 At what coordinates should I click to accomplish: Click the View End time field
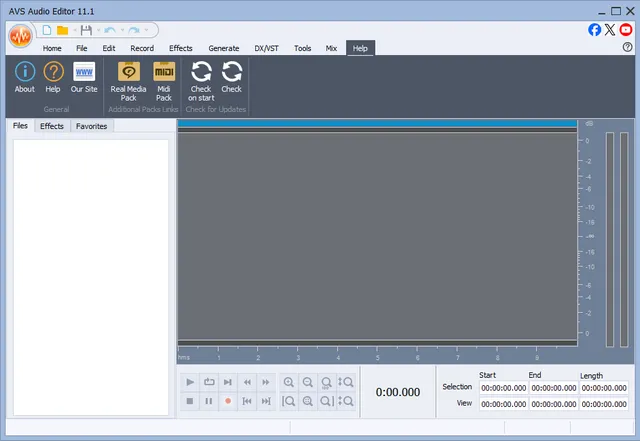coord(554,404)
